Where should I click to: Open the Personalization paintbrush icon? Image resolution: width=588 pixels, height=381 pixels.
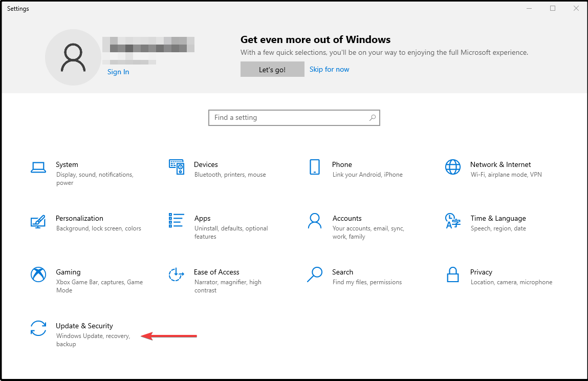coord(38,221)
